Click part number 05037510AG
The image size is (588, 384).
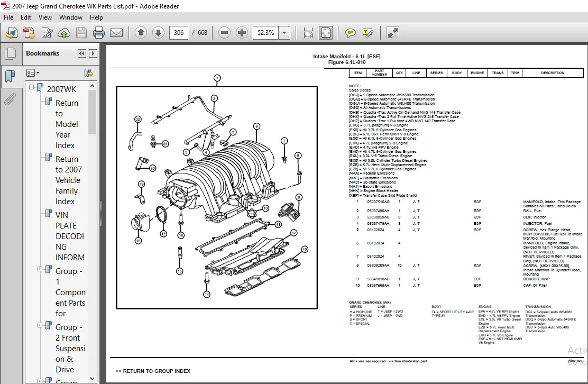tap(378, 202)
